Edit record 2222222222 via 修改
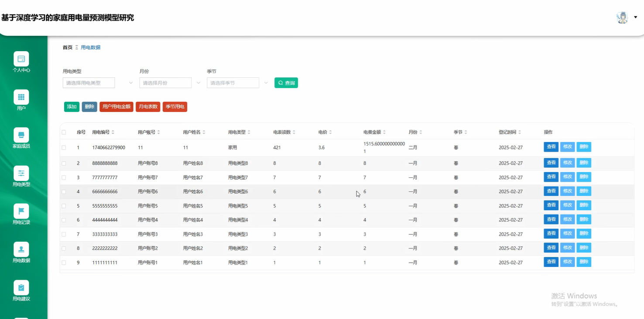 pyautogui.click(x=568, y=248)
